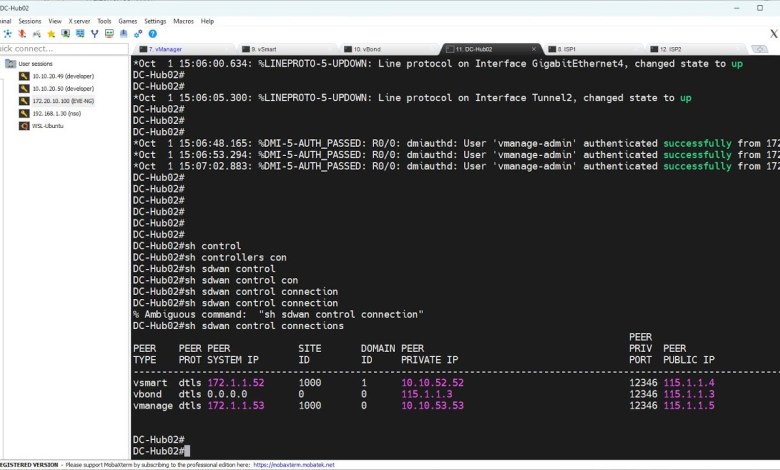Viewport: 780px width, 470px height.
Task: Close the DC-Hub02 tab with its x
Action: (x=534, y=49)
